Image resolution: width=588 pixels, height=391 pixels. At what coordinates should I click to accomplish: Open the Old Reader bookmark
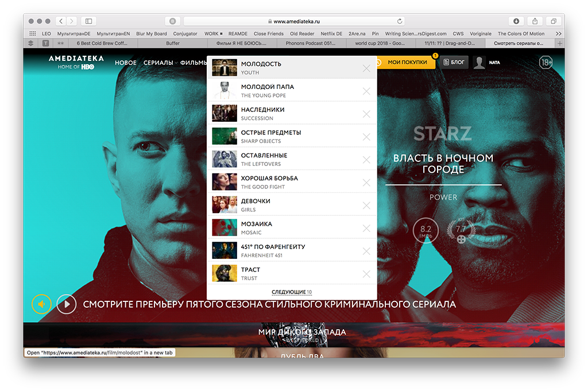(x=302, y=33)
